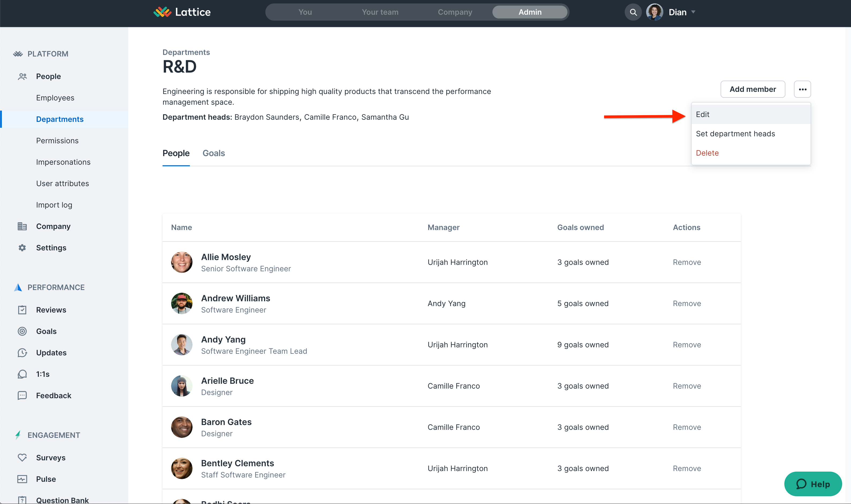Click Andrew Williams' avatar photo
The image size is (851, 504).
coord(182,304)
